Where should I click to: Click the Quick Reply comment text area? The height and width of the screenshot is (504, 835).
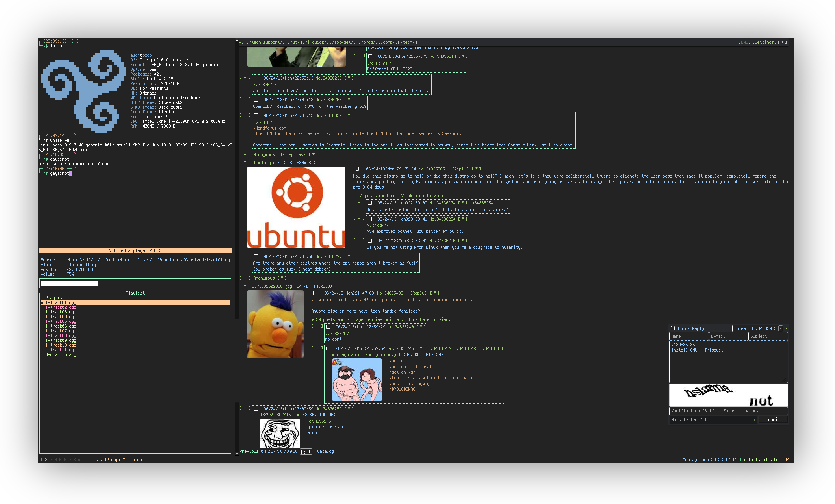pos(729,362)
